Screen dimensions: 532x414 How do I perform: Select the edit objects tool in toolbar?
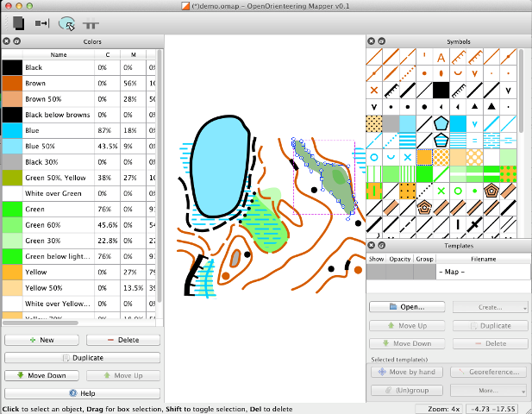[x=67, y=23]
